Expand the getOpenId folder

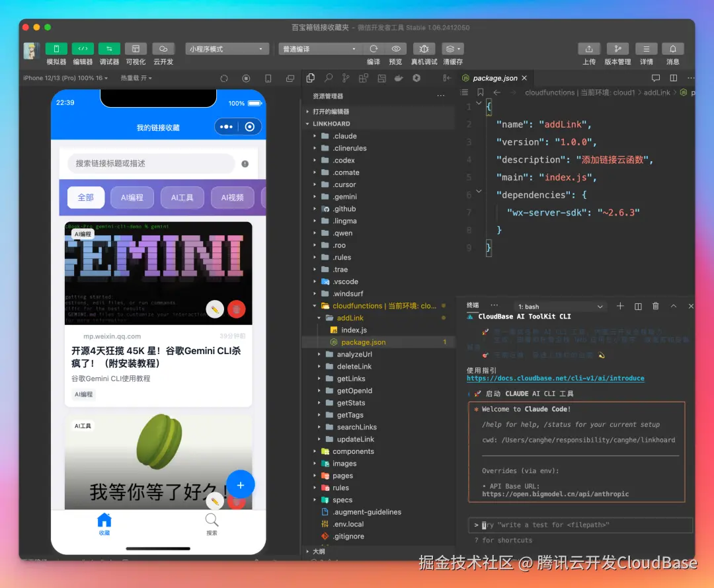click(378, 391)
